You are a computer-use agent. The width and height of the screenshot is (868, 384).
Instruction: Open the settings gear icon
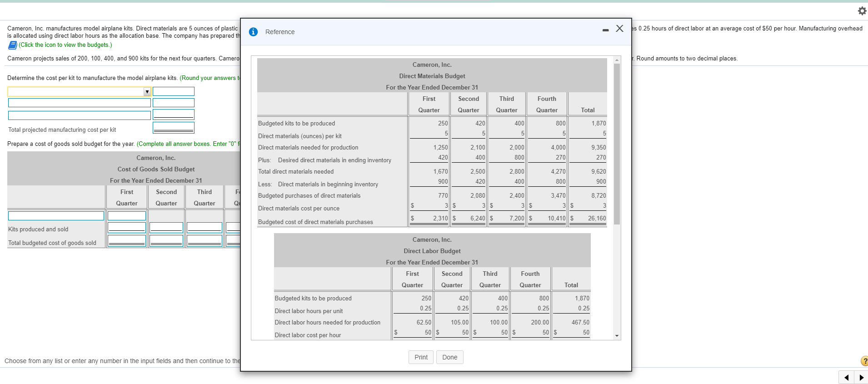point(862,11)
